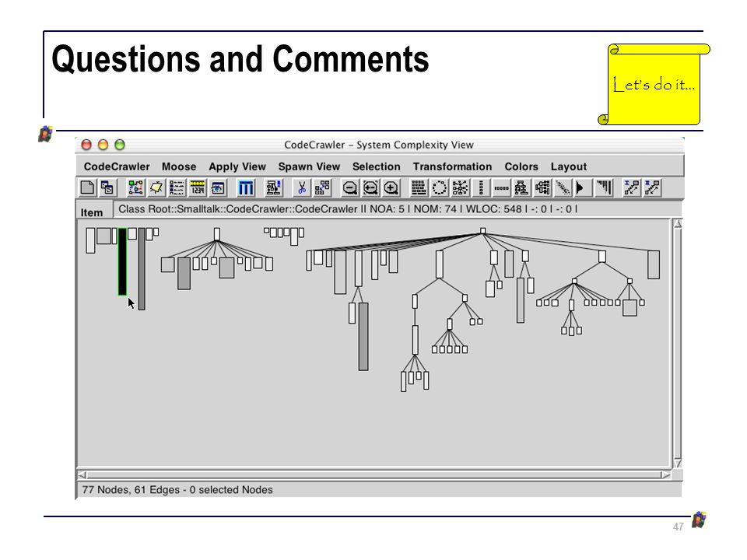This screenshot has width=747, height=560.
Task: Click the two overlapping windows toolbar icon
Action: coord(107,187)
